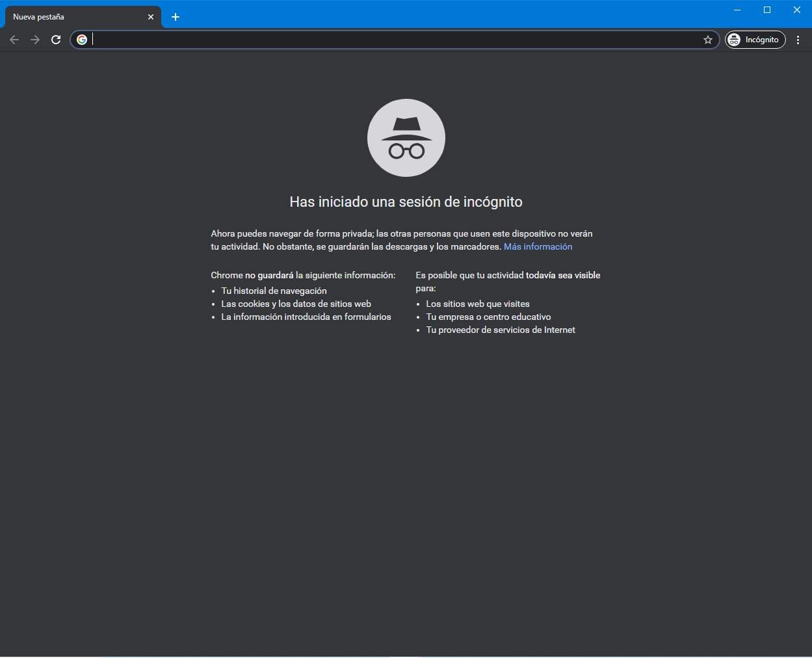Click text Tu empresa o centro educativo
The height and width of the screenshot is (658, 812).
pyautogui.click(x=488, y=317)
